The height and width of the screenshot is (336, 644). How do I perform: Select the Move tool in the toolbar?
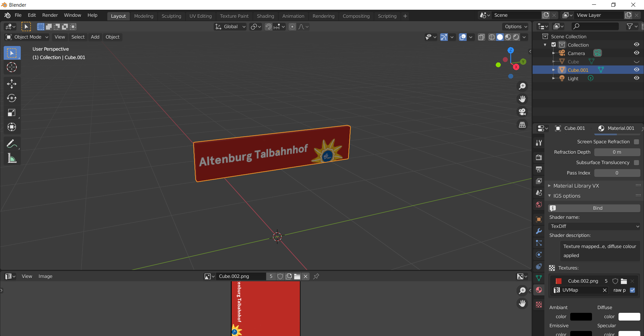(x=12, y=84)
